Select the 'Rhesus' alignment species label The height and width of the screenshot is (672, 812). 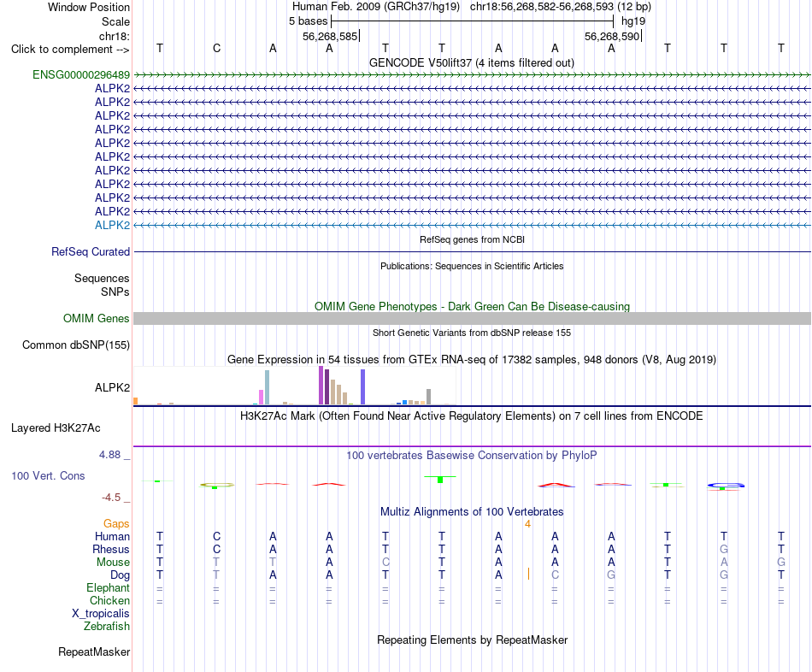111,549
